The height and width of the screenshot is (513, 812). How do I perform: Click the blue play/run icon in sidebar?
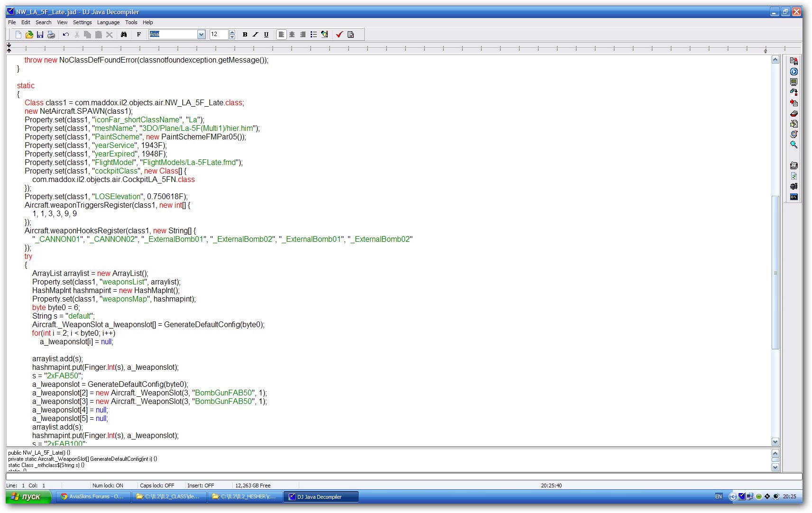pyautogui.click(x=794, y=72)
